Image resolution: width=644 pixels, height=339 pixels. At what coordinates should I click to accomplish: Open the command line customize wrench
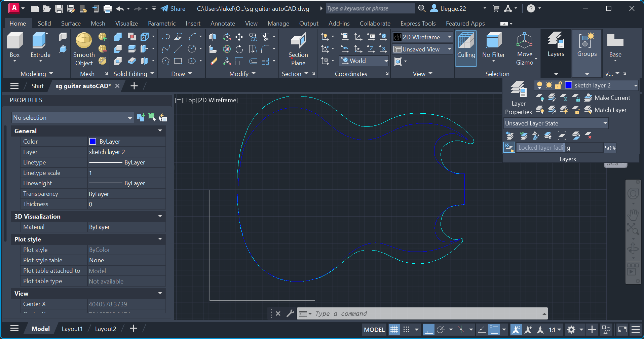coord(290,313)
